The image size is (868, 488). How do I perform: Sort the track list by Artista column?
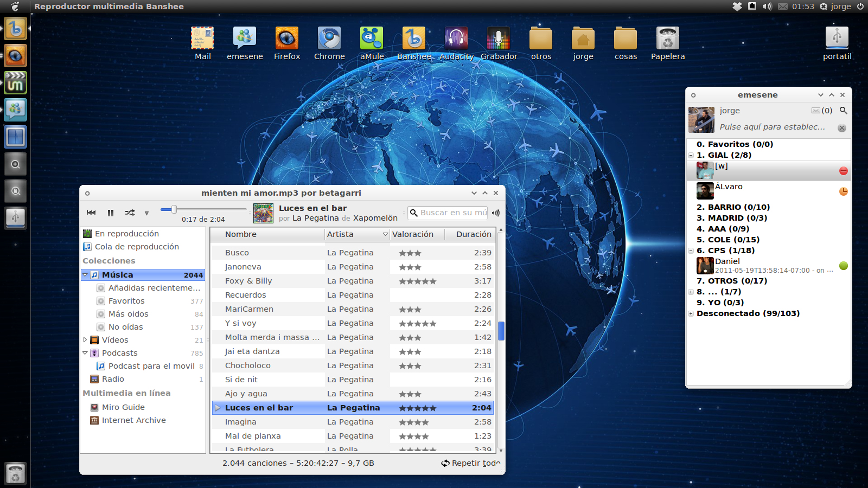(353, 234)
